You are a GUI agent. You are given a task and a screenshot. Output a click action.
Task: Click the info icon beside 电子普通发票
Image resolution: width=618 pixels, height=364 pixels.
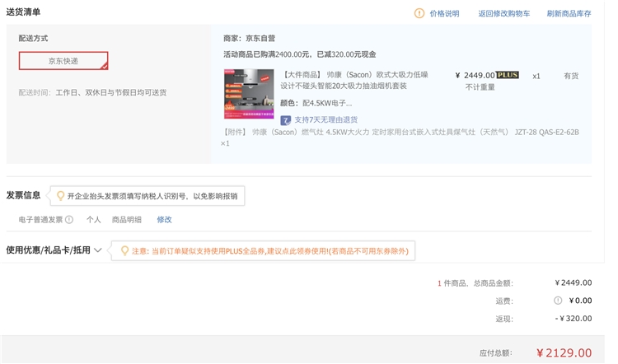click(69, 220)
